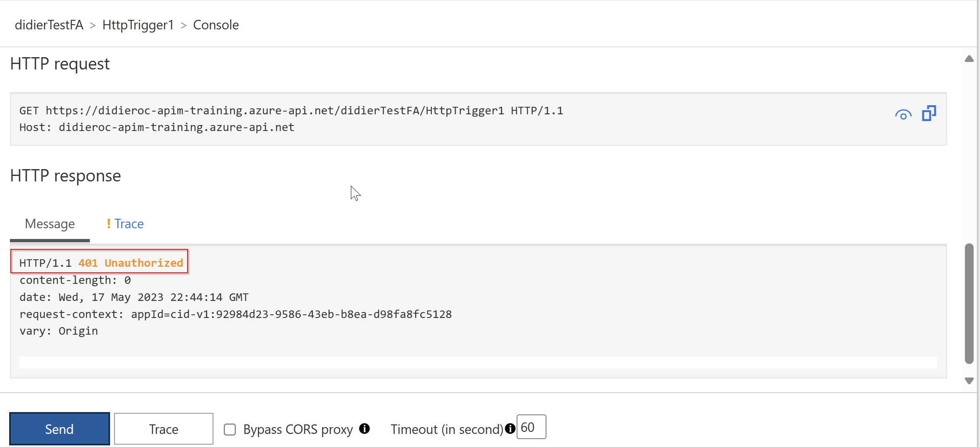Click the copy icon for HTTP request
The width and height of the screenshot is (980, 447).
tap(931, 114)
